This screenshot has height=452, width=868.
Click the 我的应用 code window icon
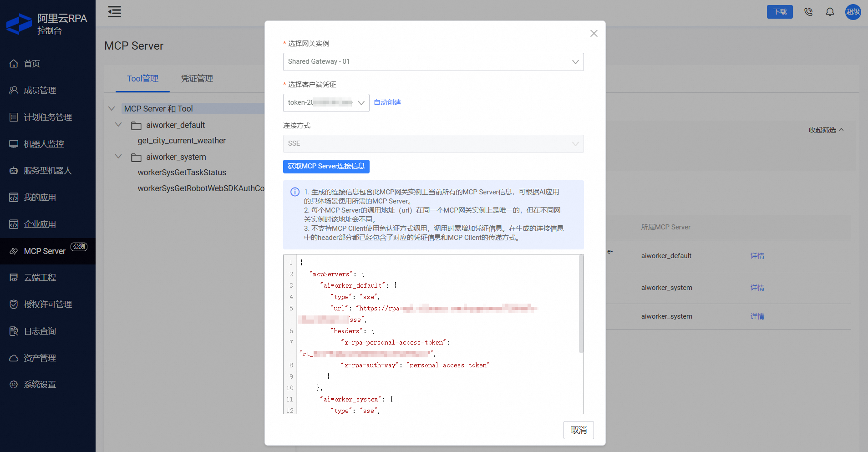tap(14, 198)
